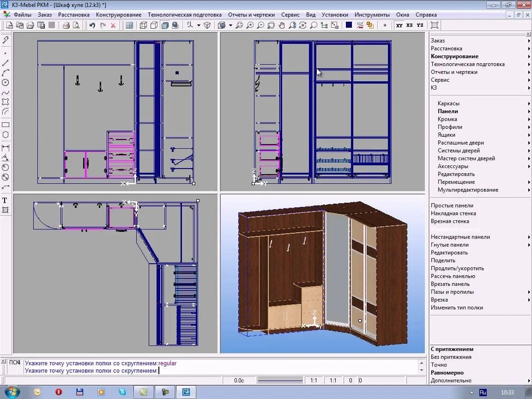Choose Накладная стенка command
The height and width of the screenshot is (399, 532).
[453, 213]
